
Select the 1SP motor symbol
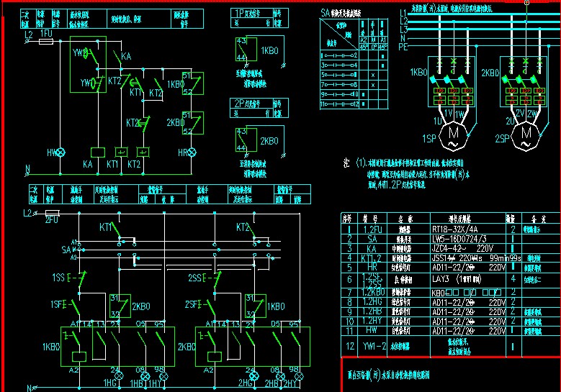(x=453, y=133)
